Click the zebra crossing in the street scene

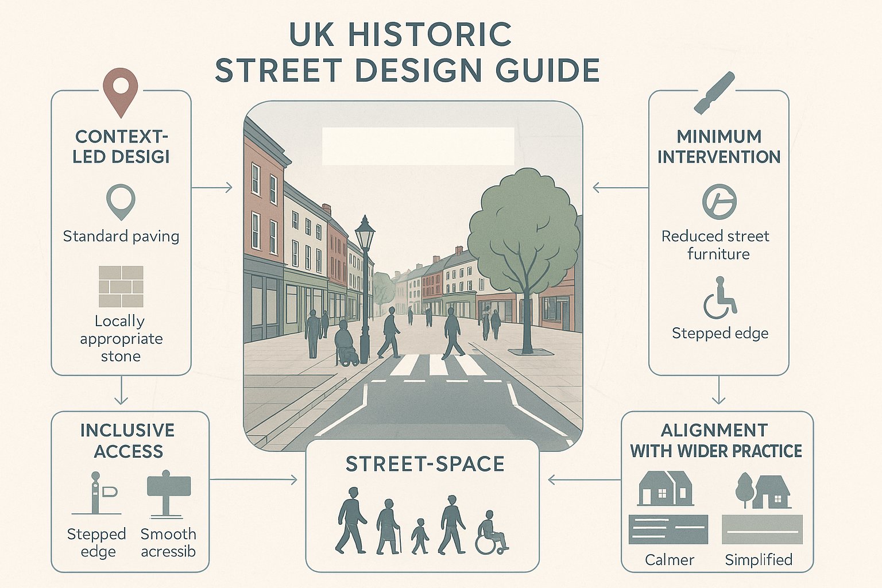coord(438,366)
